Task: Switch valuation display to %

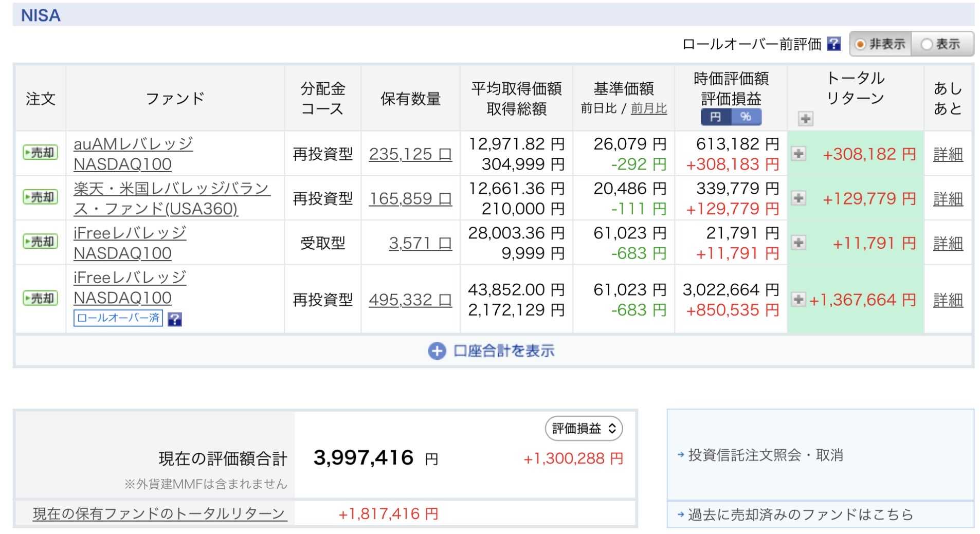Action: pos(746,117)
